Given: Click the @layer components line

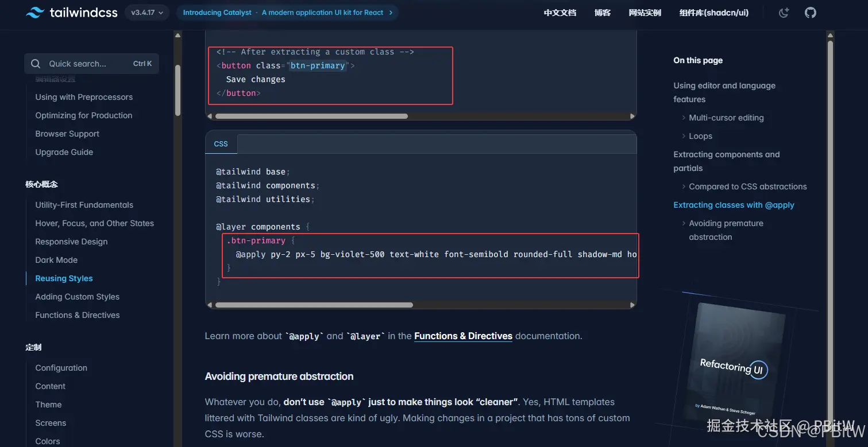Looking at the screenshot, I should pos(263,227).
